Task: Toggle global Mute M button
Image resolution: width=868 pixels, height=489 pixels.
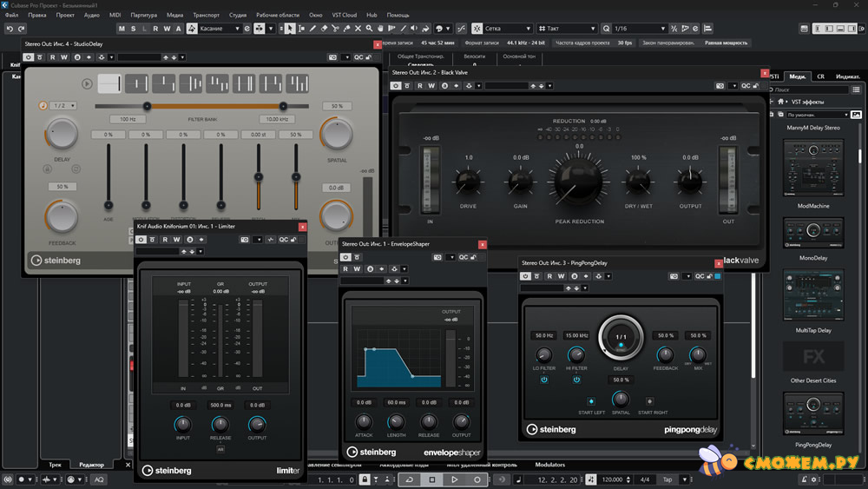Action: 122,29
